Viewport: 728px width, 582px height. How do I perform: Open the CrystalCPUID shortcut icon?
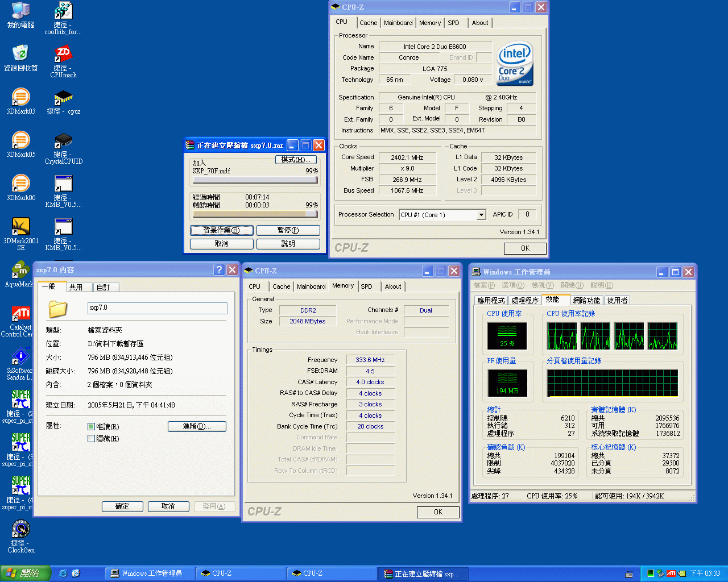pyautogui.click(x=63, y=148)
